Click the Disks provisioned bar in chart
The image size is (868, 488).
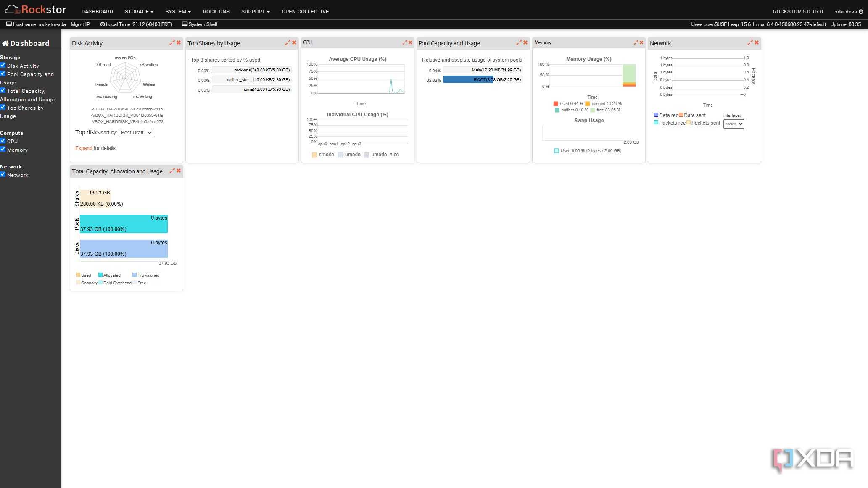124,249
